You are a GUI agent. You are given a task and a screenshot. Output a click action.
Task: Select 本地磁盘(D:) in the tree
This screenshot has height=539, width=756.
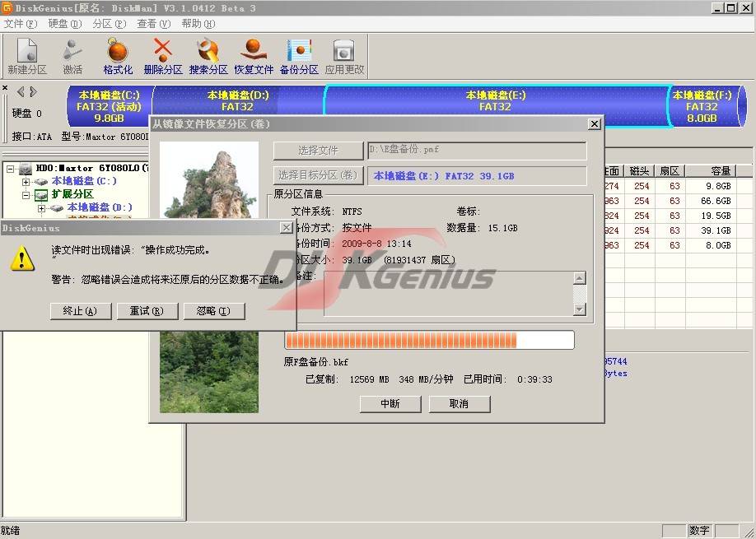coord(100,207)
